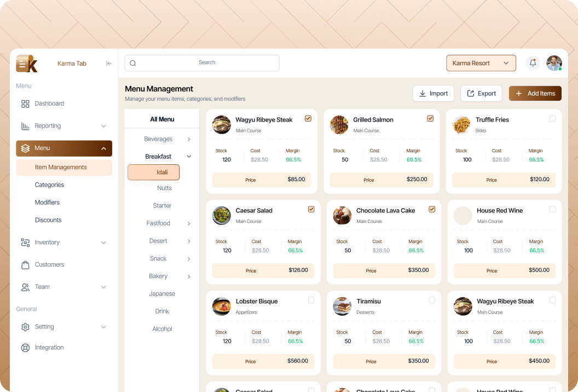Expand the Reporting chevron in the sidebar
This screenshot has width=578, height=392.
click(x=103, y=126)
